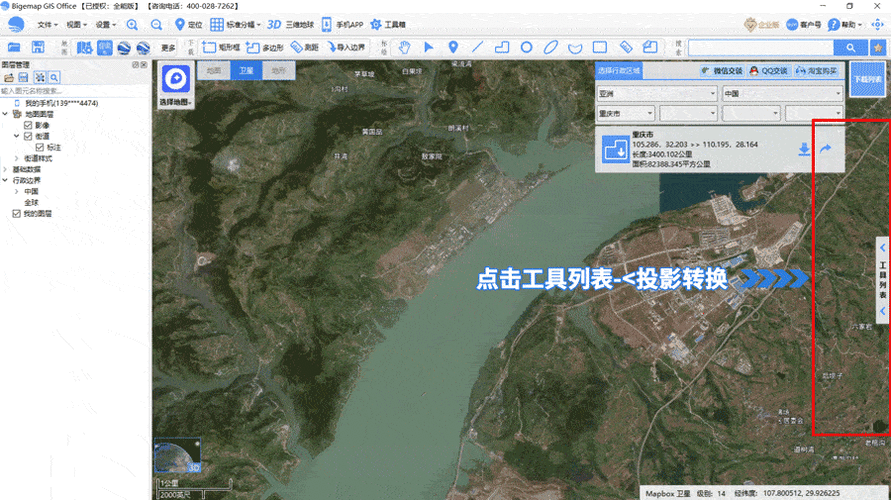The image size is (891, 500).
Task: Click the download icon for 重庆市
Action: tap(802, 150)
